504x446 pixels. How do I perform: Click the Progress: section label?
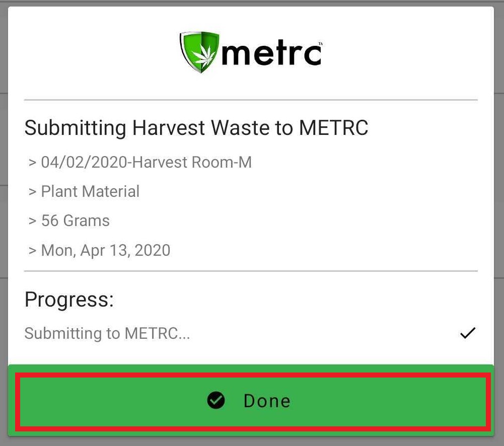(69, 300)
